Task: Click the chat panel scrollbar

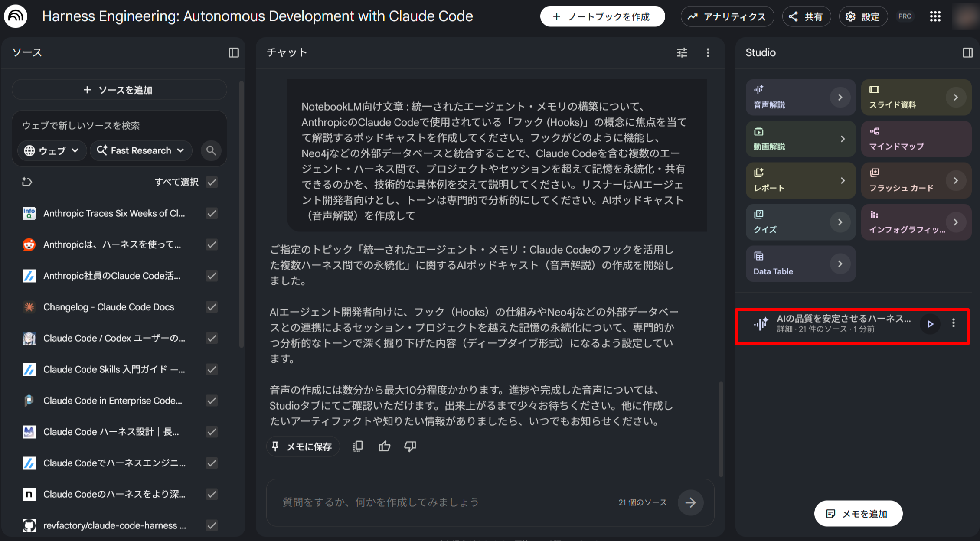Action: click(x=721, y=429)
